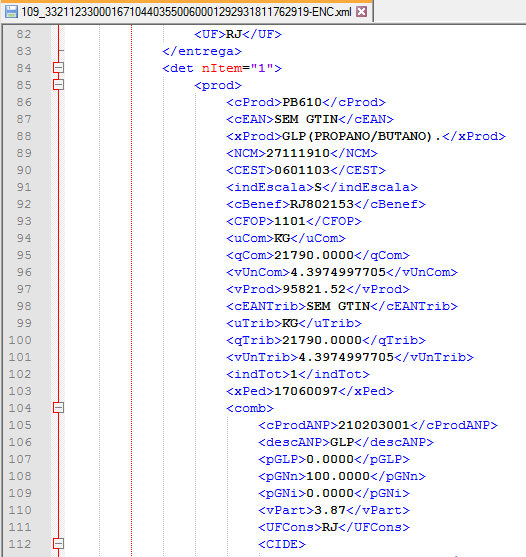Click the vPart value 3.87
526x557 pixels.
[330, 510]
